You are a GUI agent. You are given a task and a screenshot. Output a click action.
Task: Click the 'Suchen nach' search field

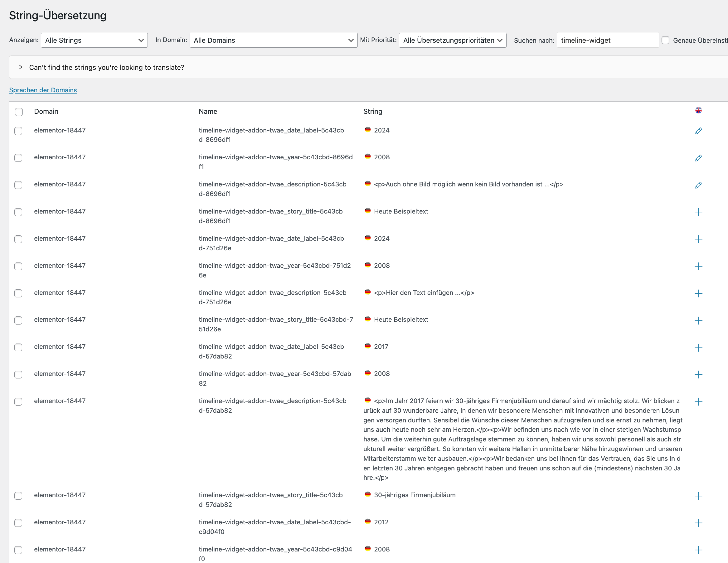click(x=608, y=40)
